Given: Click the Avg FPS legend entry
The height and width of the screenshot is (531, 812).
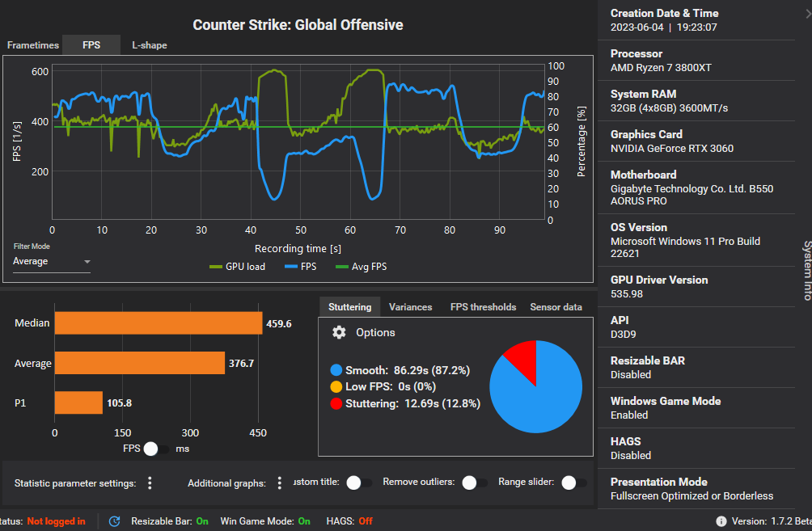Looking at the screenshot, I should click(x=361, y=267).
